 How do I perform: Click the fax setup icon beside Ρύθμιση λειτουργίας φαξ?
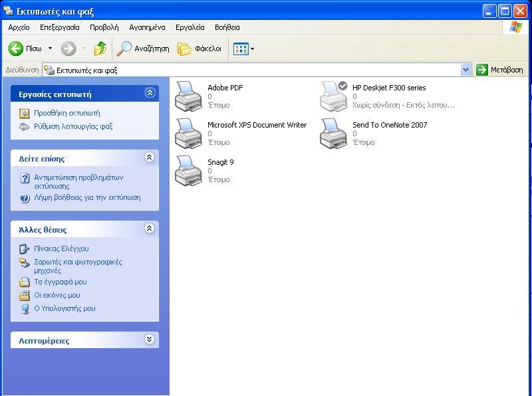click(x=24, y=127)
